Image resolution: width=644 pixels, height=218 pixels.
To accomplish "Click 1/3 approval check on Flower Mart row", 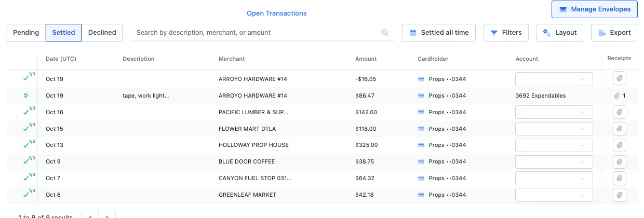I will 29,128.
